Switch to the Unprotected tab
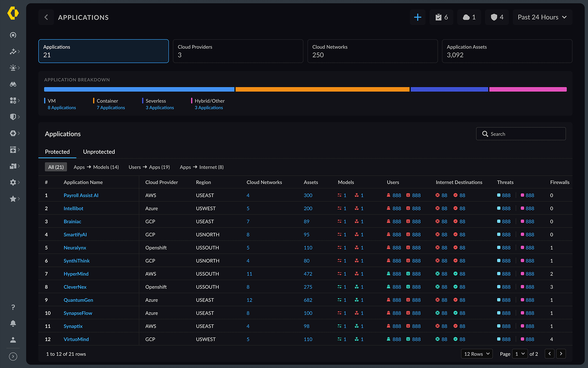Viewport: 588px width, 368px height. point(99,151)
